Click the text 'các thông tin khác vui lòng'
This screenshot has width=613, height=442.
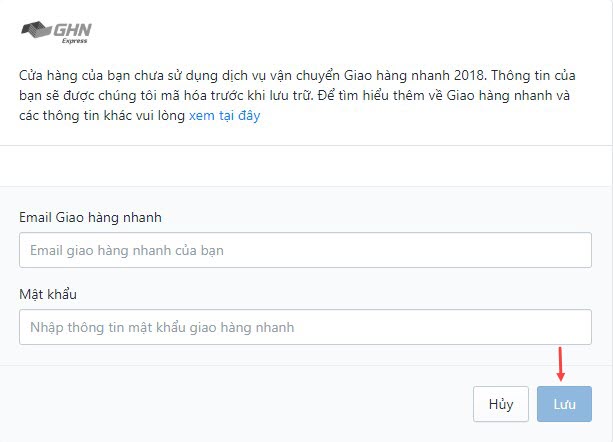pyautogui.click(x=102, y=116)
